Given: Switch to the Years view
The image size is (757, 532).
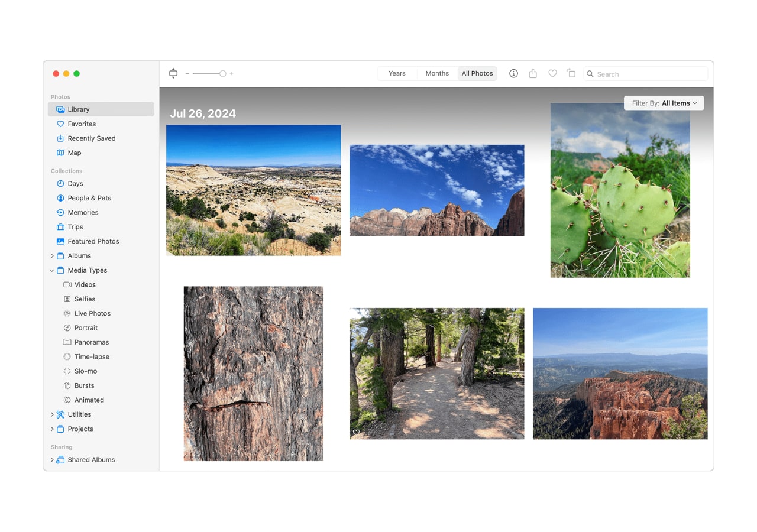Looking at the screenshot, I should (x=397, y=73).
